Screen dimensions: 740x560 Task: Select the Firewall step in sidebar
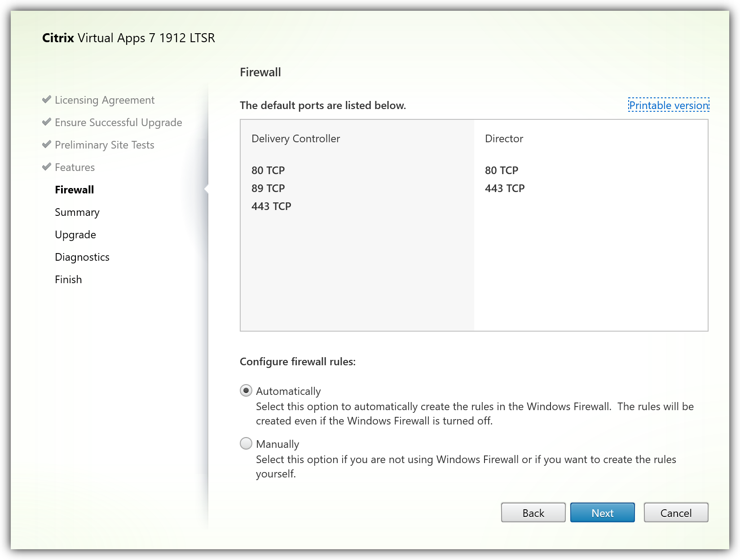[75, 190]
